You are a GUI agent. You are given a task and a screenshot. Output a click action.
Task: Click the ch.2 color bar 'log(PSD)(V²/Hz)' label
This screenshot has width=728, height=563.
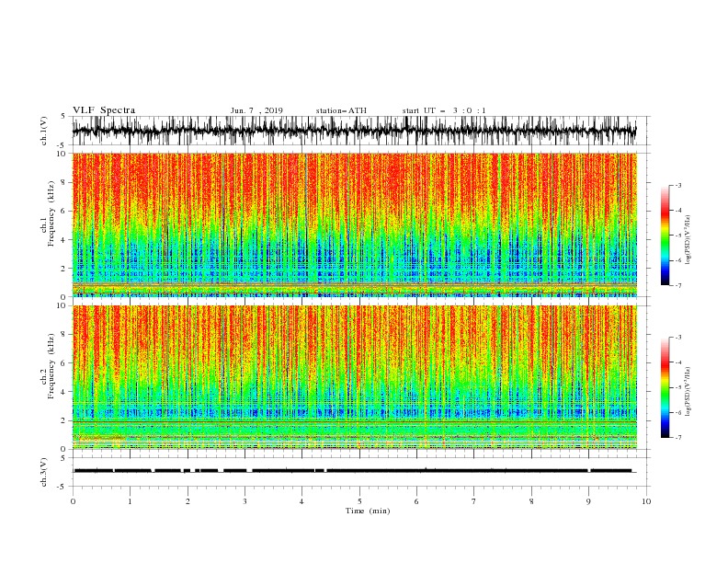pyautogui.click(x=688, y=392)
